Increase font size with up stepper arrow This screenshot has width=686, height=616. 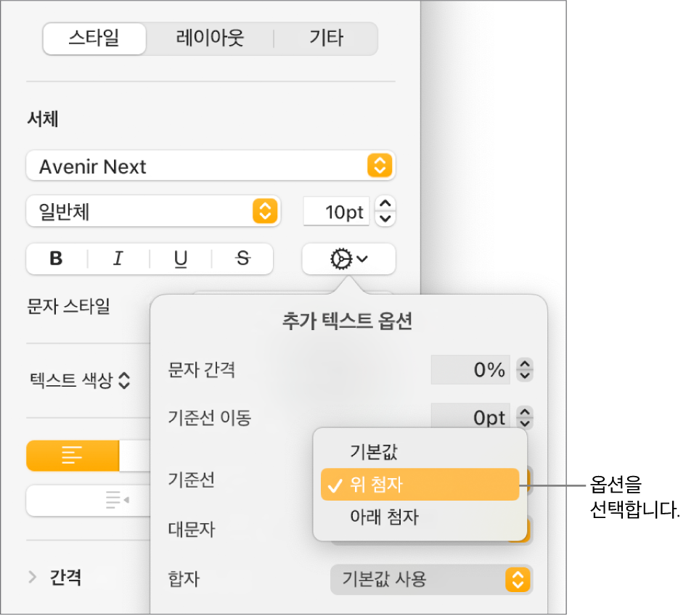click(385, 204)
